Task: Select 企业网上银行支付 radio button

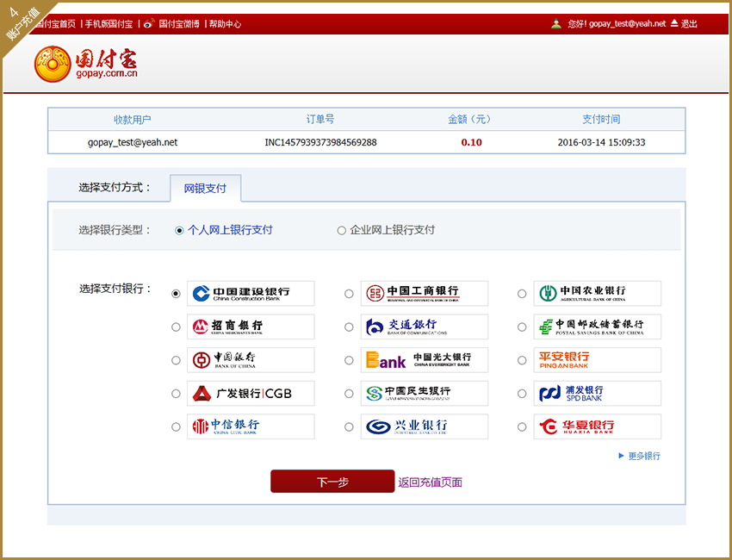Action: (x=342, y=230)
